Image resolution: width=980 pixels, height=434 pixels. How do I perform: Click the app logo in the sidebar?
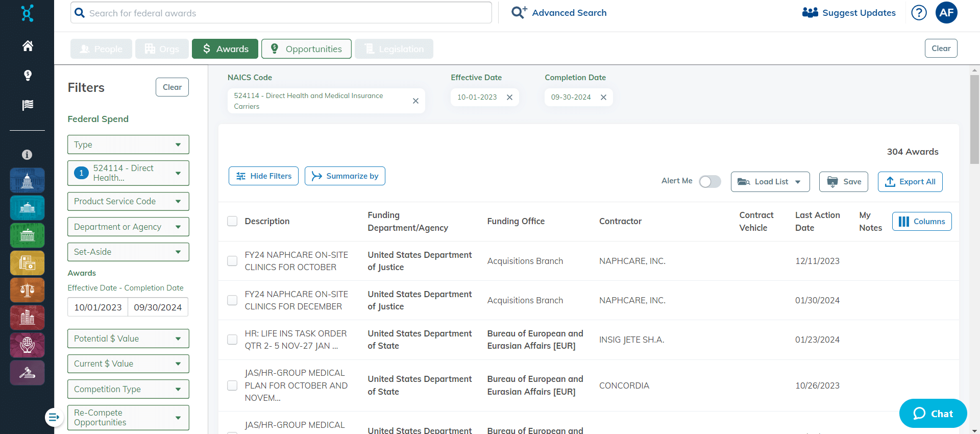(28, 13)
